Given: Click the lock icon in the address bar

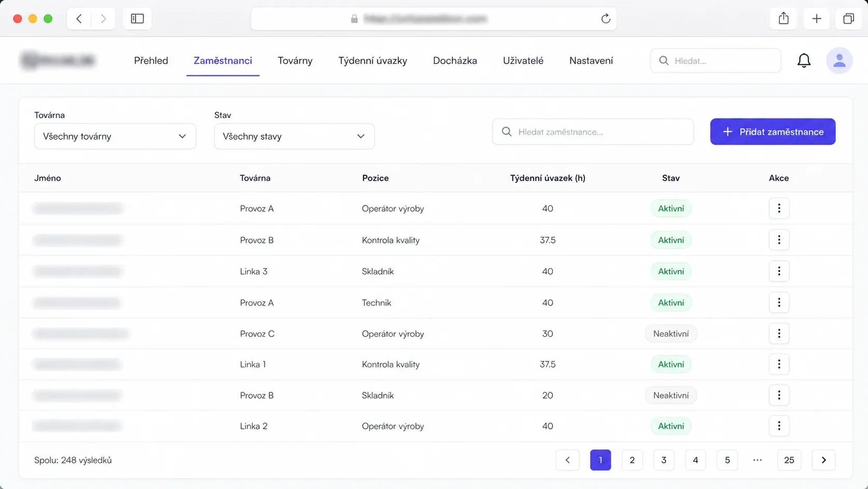Looking at the screenshot, I should pos(354,19).
